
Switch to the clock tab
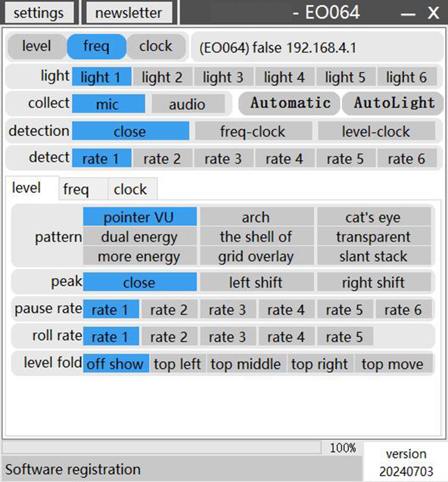(130, 189)
